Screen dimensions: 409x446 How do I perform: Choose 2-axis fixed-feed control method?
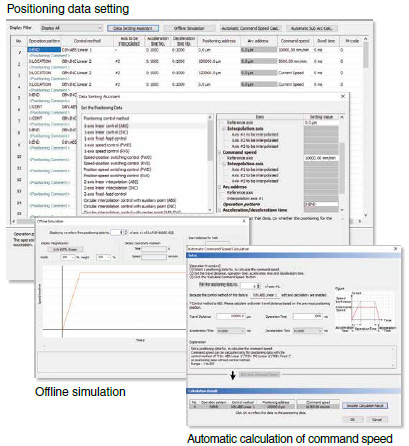[x=105, y=194]
